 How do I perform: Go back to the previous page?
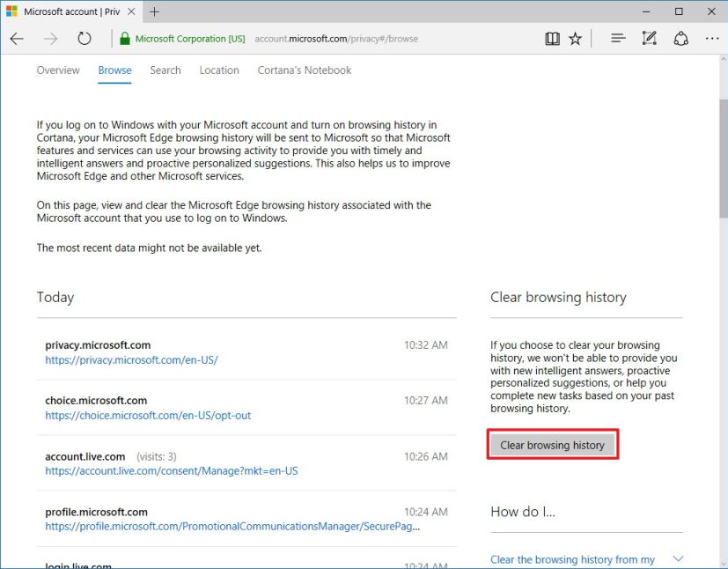click(x=17, y=39)
